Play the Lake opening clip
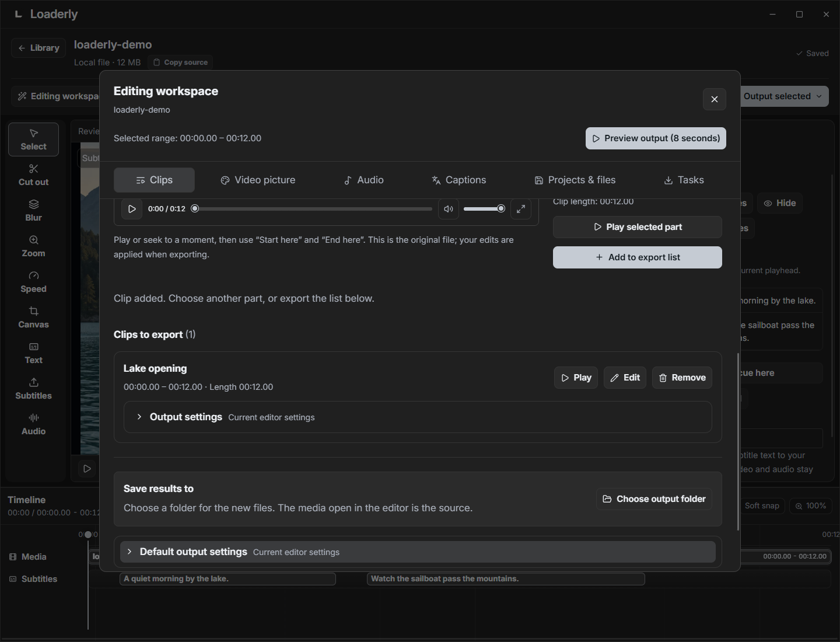Viewport: 840px width, 642px height. pyautogui.click(x=576, y=378)
